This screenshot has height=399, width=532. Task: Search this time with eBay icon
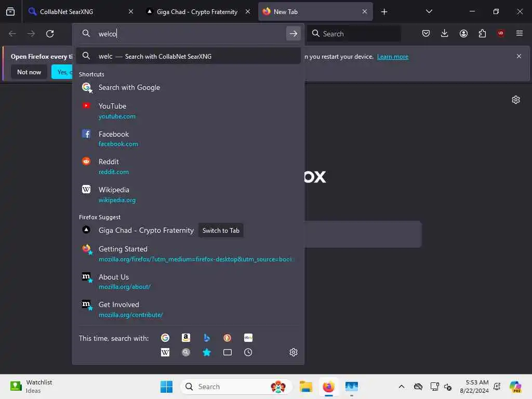pyautogui.click(x=248, y=338)
